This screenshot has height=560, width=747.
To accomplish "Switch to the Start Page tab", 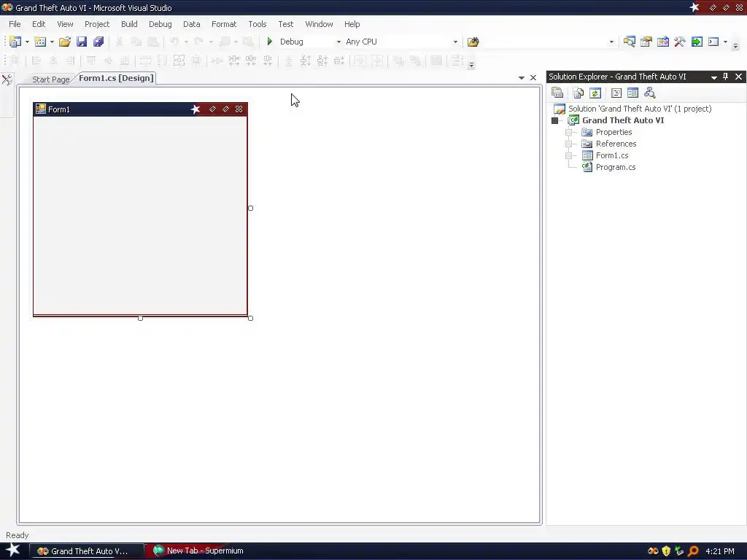I will coord(50,79).
